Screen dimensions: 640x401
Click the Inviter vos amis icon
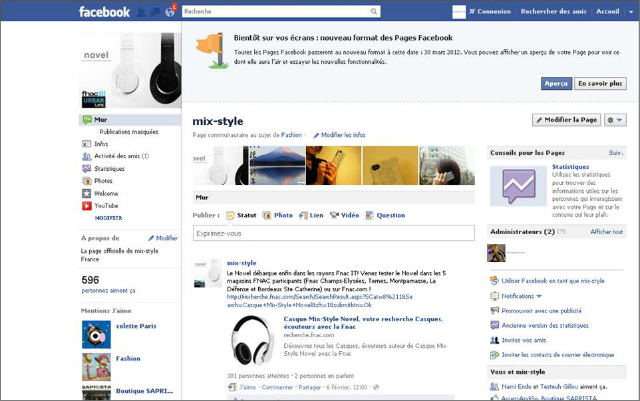[494, 340]
